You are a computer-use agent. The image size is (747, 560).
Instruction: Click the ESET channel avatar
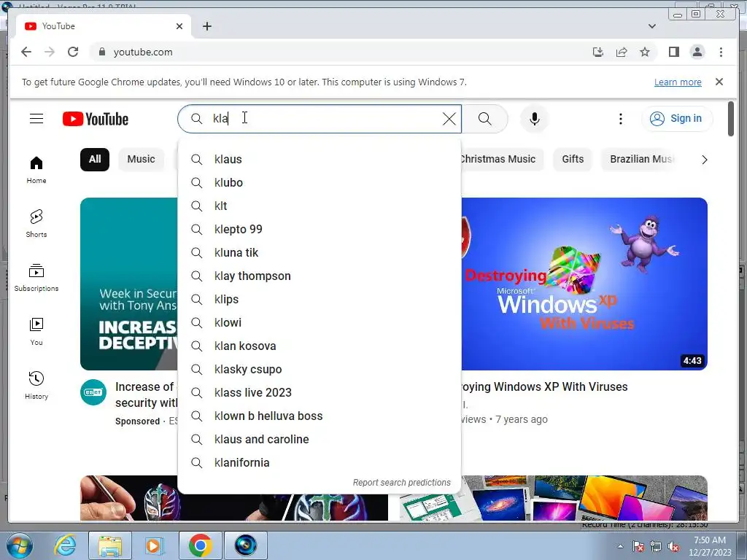[x=93, y=392]
